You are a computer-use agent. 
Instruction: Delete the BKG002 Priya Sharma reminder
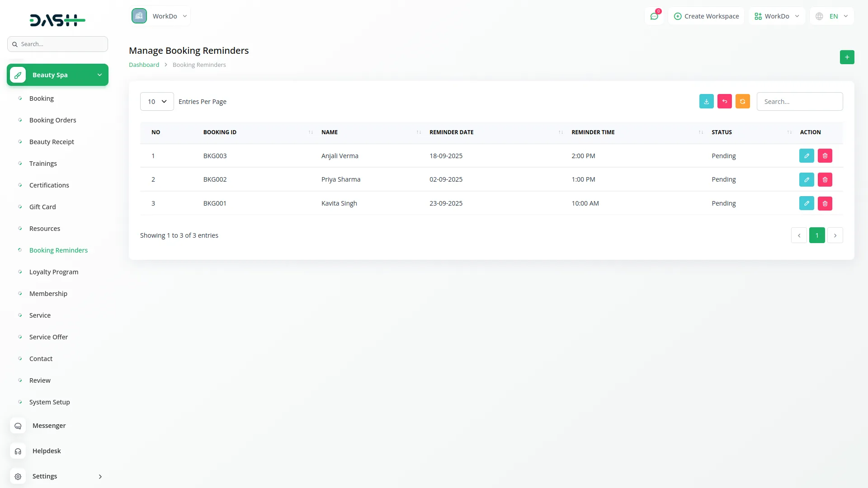pyautogui.click(x=825, y=179)
